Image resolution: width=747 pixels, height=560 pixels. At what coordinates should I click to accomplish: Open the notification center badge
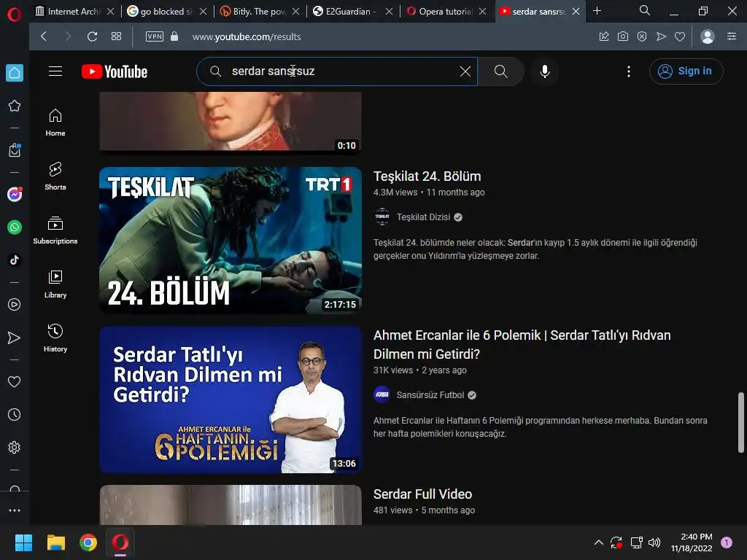[x=727, y=542]
